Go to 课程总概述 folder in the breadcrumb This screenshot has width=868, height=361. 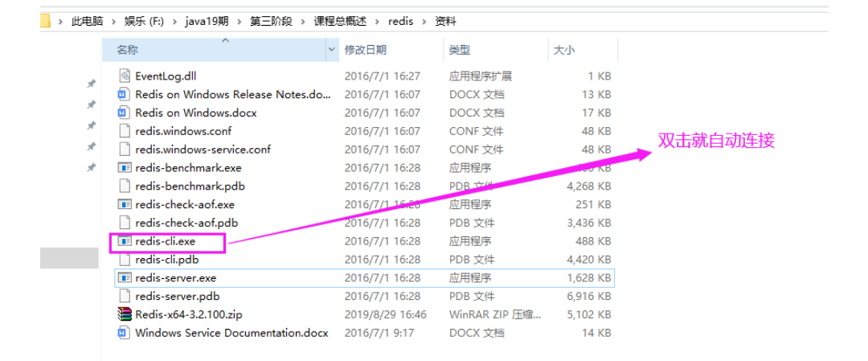[341, 22]
